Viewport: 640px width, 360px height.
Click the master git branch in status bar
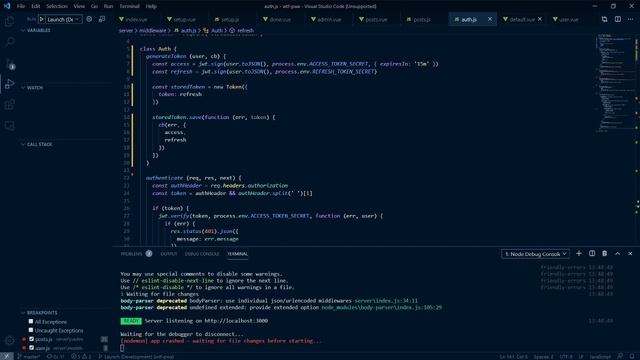pos(29,356)
